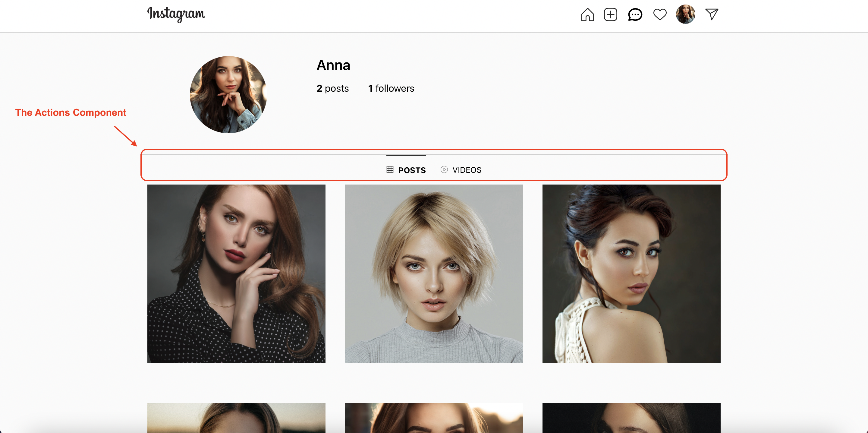This screenshot has height=433, width=868.
Task: Switch to the POSTS tab
Action: click(x=406, y=170)
